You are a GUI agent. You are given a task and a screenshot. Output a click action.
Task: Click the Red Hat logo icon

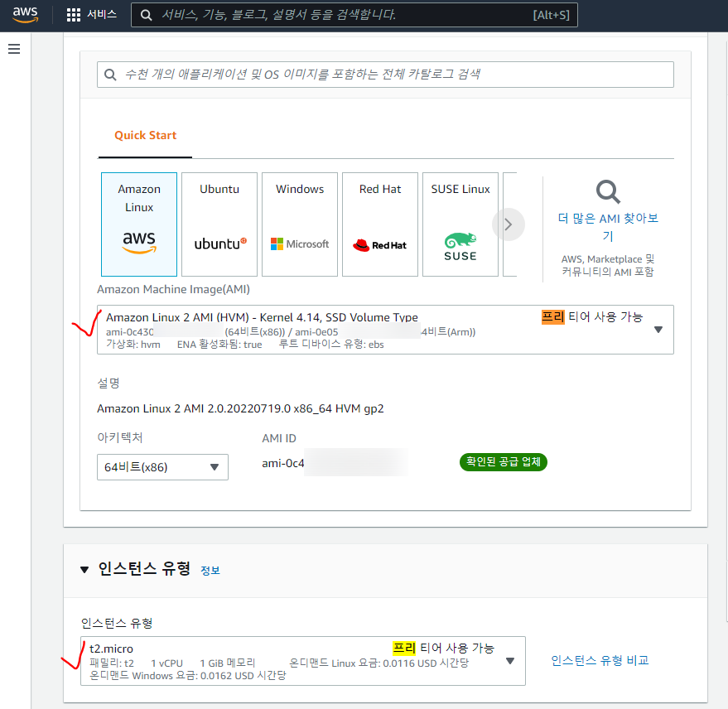pos(361,245)
